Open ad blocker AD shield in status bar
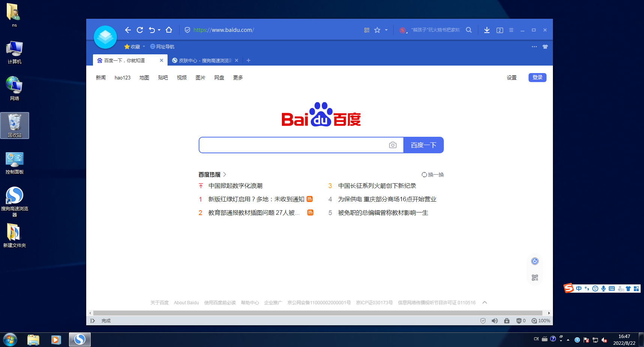 (x=521, y=321)
